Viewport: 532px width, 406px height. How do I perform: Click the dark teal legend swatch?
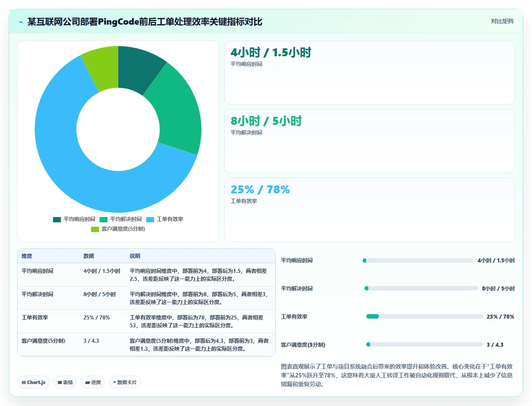(x=57, y=219)
